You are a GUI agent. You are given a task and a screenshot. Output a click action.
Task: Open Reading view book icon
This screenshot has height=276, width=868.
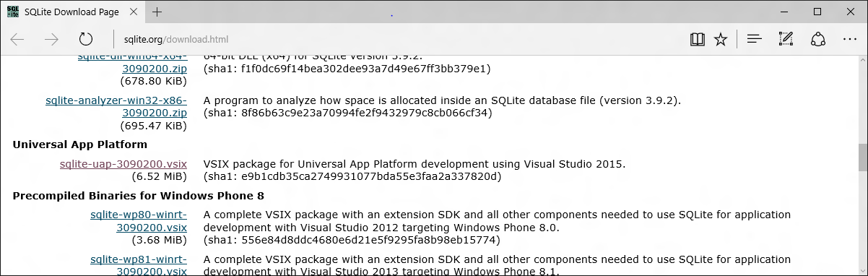697,39
